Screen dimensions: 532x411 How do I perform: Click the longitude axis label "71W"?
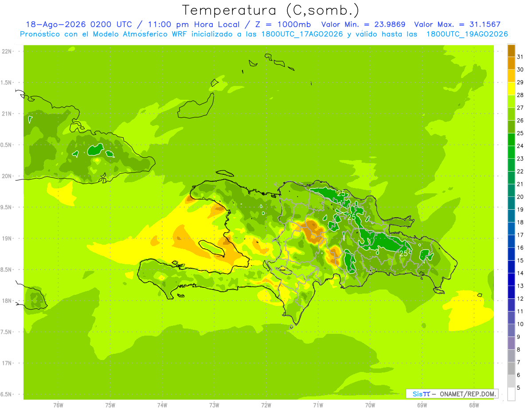[318, 405]
